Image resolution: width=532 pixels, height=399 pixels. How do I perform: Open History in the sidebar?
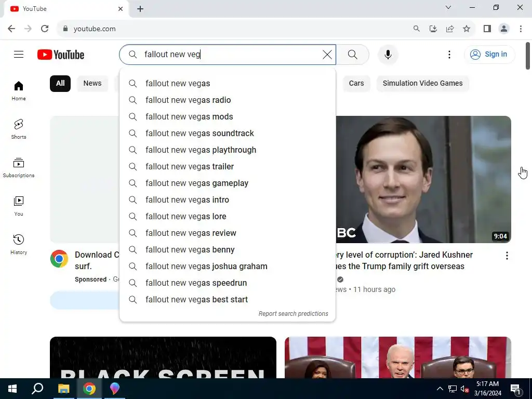[19, 244]
